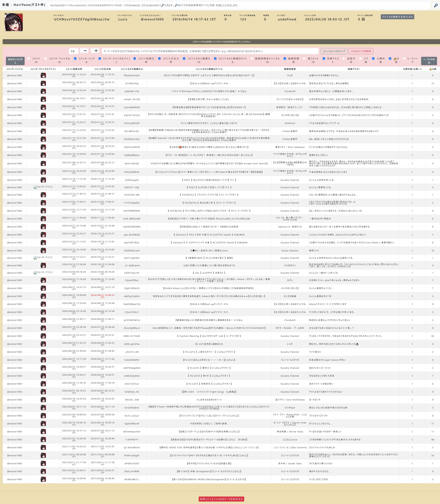Viewport: 440px width, 504px height.
Task: Uncheck the thumbs-up count checkbox
Action: [390, 58]
